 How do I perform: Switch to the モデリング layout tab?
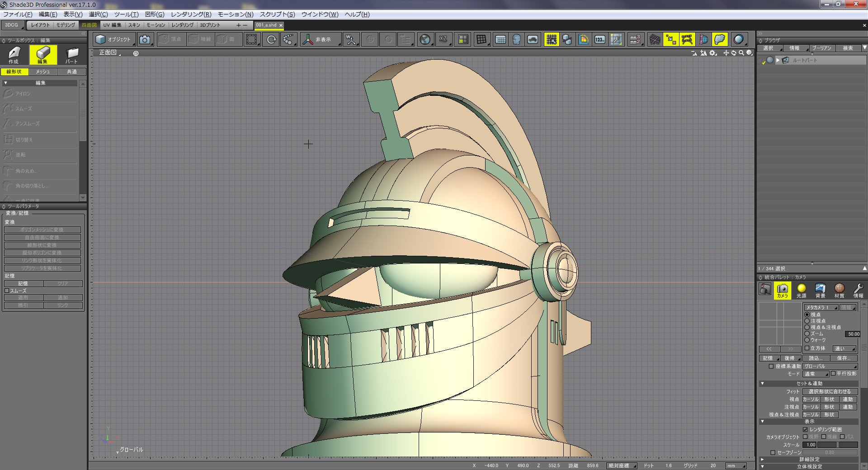coord(66,25)
